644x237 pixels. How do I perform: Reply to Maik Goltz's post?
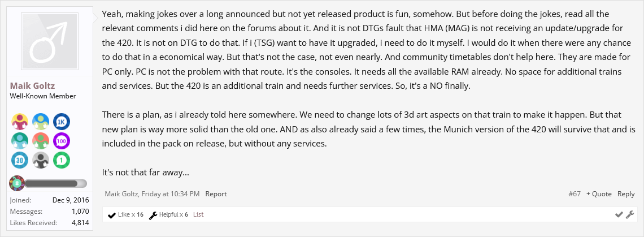click(x=625, y=194)
